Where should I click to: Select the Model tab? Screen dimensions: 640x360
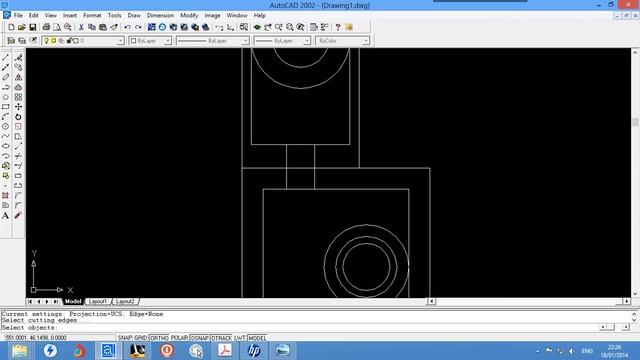point(73,302)
